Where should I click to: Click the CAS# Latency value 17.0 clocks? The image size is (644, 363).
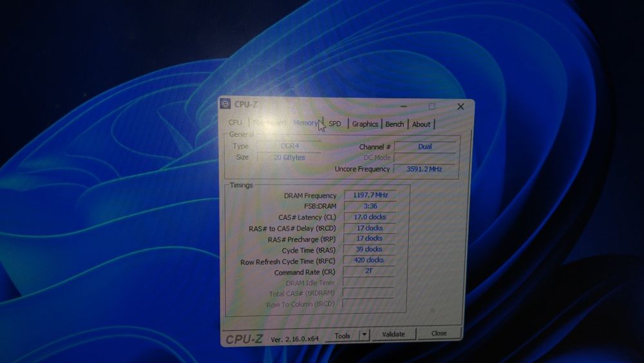click(x=370, y=217)
